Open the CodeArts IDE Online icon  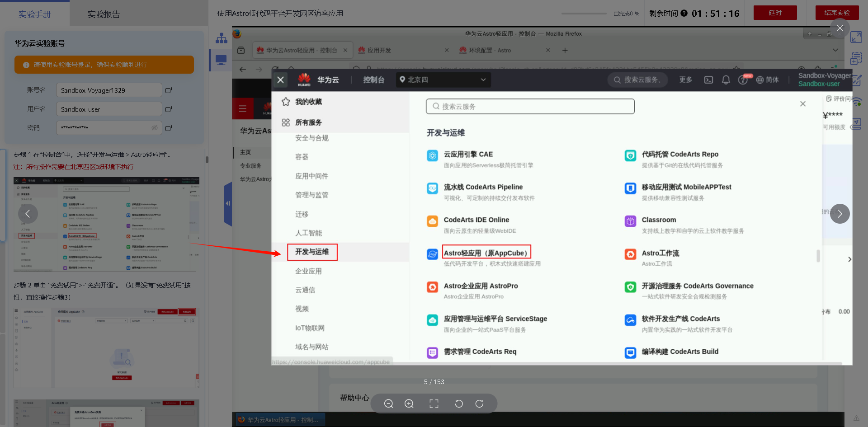tap(433, 221)
